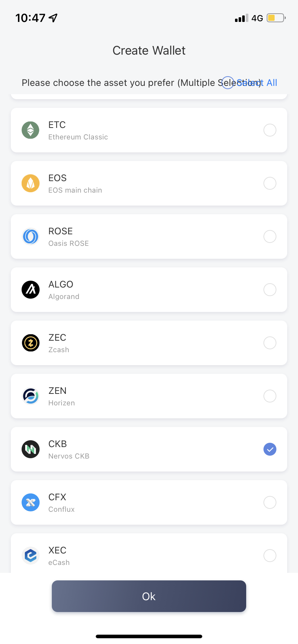
Task: Tap the Horizen logo icon
Action: click(31, 396)
